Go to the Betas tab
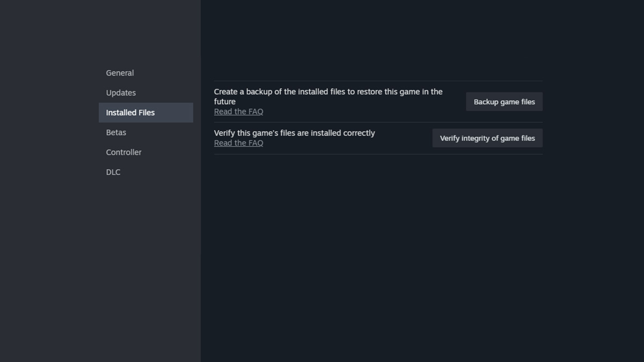 (x=116, y=132)
